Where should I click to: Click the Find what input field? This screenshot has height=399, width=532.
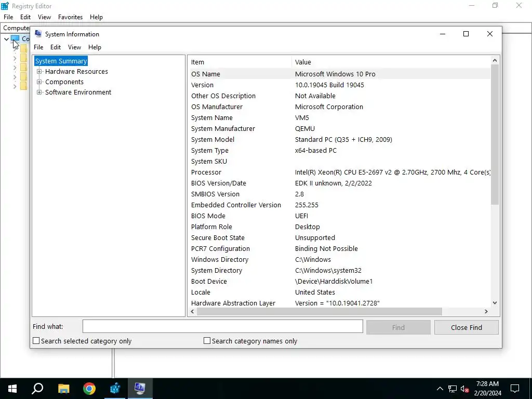pyautogui.click(x=222, y=326)
